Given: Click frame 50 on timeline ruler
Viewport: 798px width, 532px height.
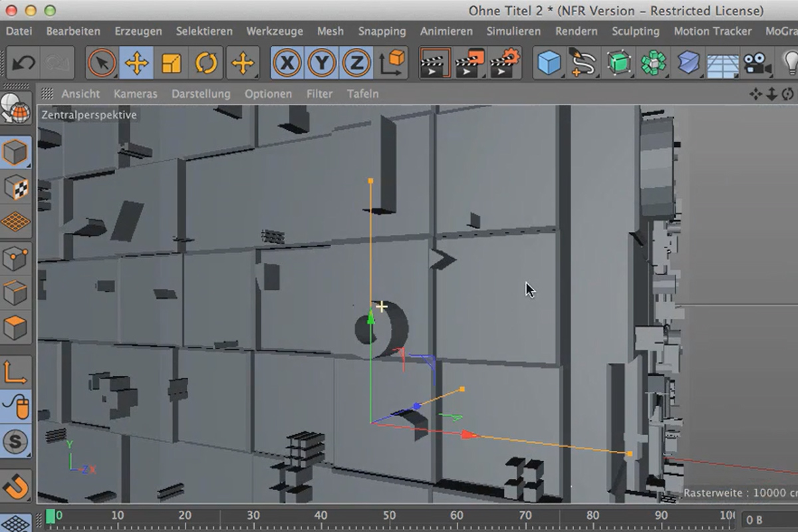Looking at the screenshot, I should 389,515.
